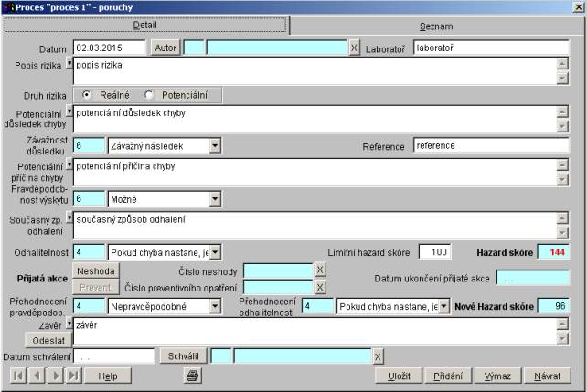Clear the Číslo neshody field
Image resolution: width=587 pixels, height=392 pixels.
click(320, 270)
